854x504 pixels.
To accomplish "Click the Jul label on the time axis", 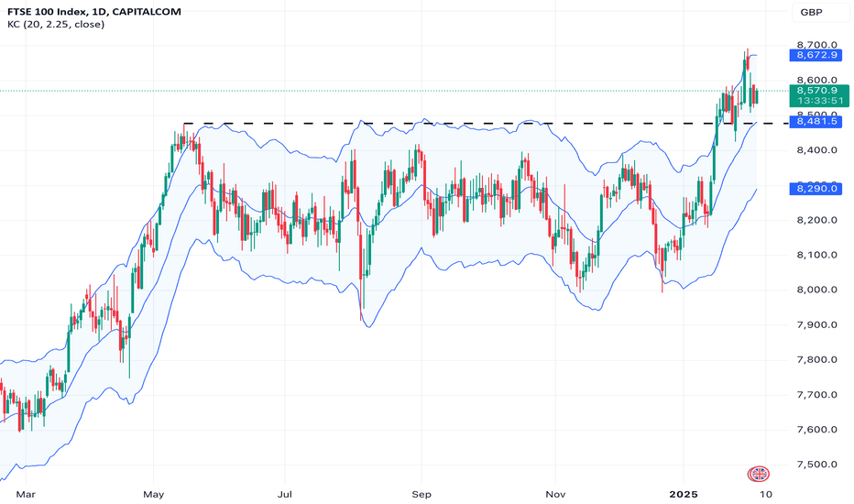I will pyautogui.click(x=285, y=495).
